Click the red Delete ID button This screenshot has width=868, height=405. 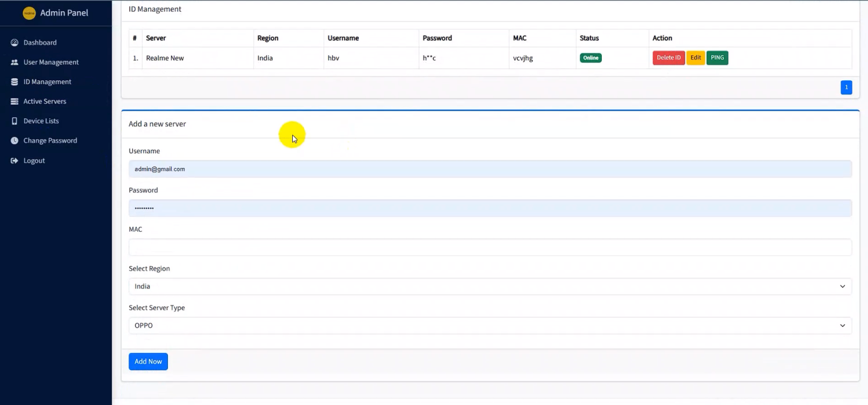pyautogui.click(x=669, y=58)
